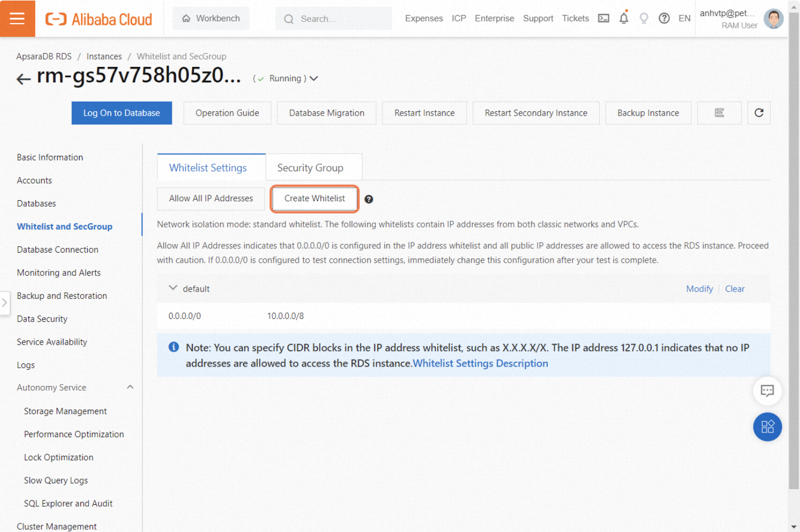Open Monitoring and Alerts
Viewport: 800px width, 532px height.
tap(58, 272)
